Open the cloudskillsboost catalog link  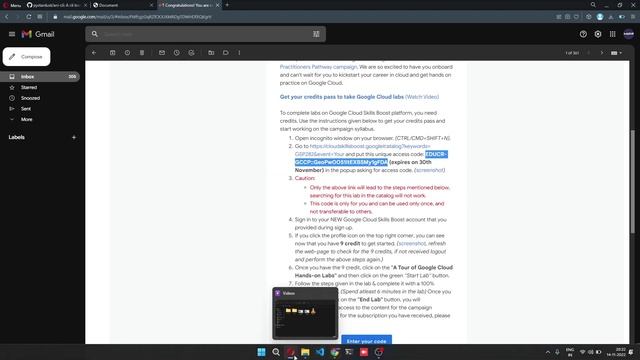coord(362,150)
